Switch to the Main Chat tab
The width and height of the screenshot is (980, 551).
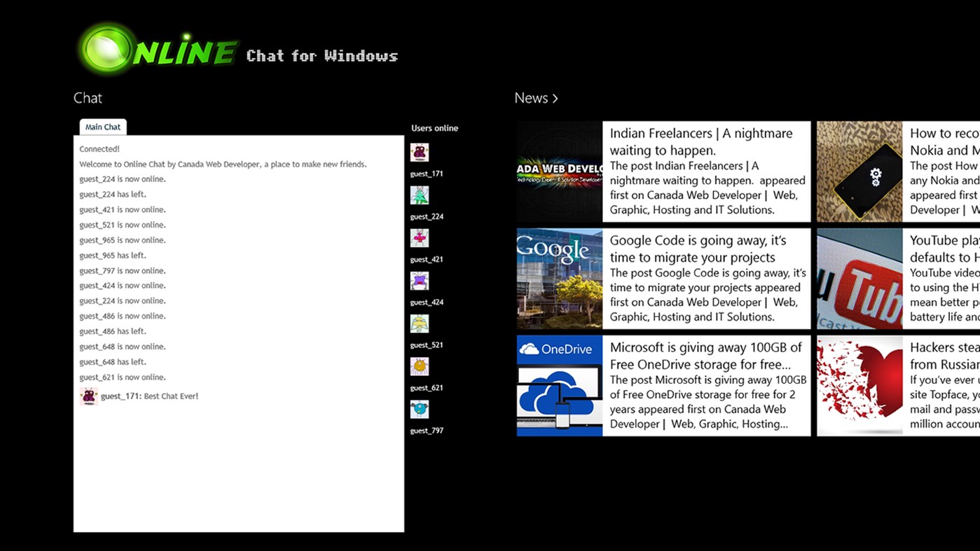pyautogui.click(x=102, y=127)
